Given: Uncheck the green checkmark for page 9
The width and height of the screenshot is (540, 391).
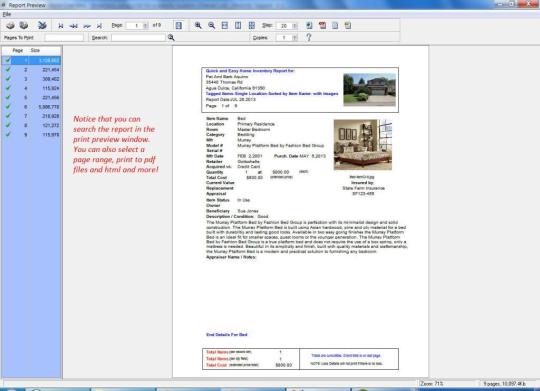Looking at the screenshot, I should click(x=8, y=135).
